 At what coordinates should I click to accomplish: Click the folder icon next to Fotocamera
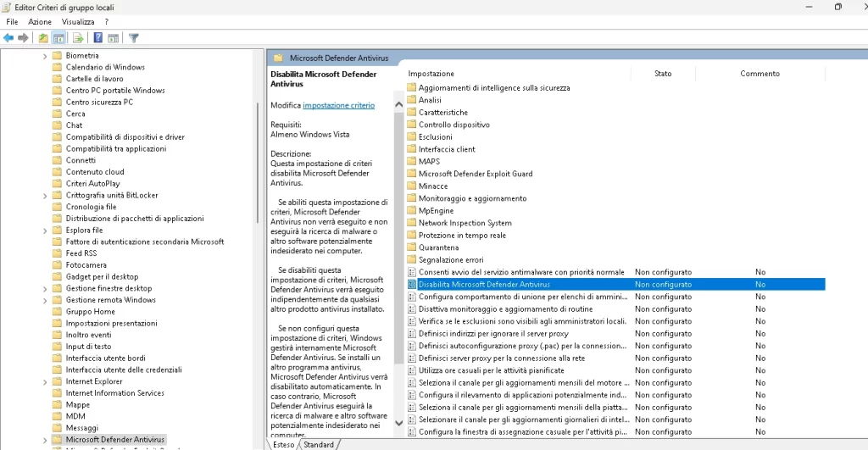pyautogui.click(x=57, y=264)
